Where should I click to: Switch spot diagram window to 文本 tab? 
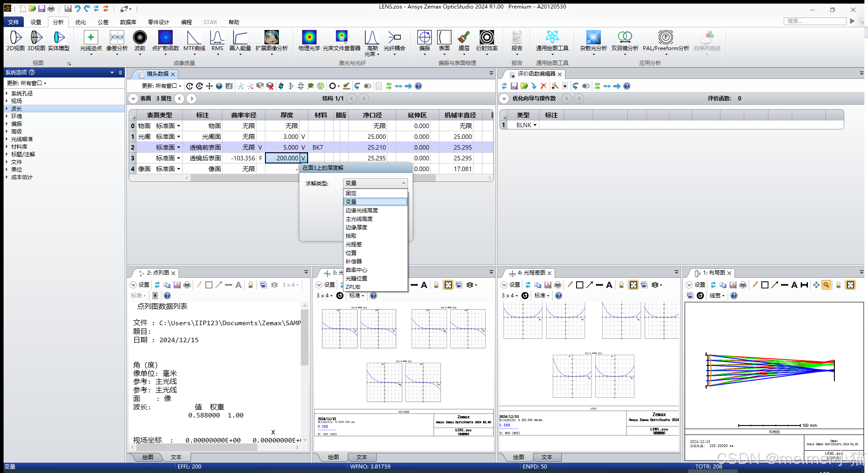(176, 457)
